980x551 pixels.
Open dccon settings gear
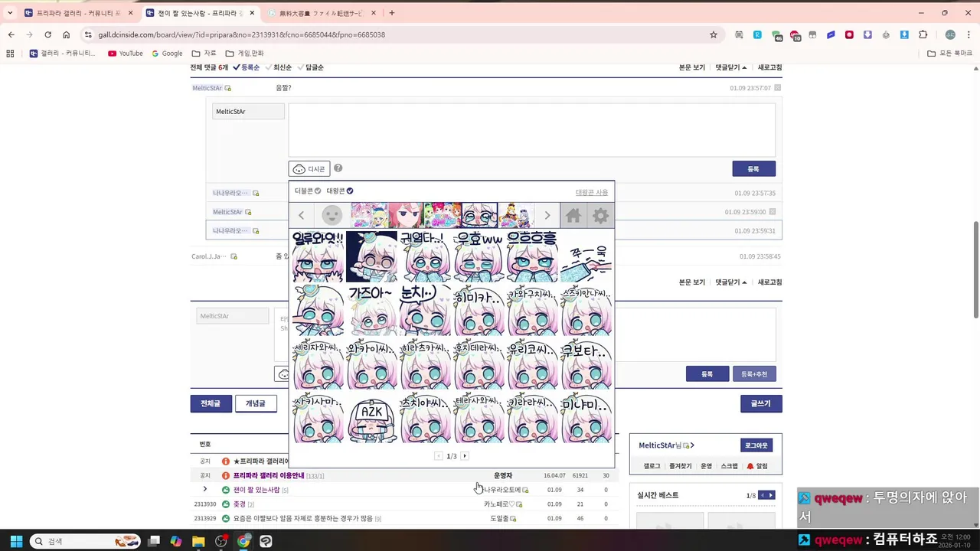tap(601, 216)
